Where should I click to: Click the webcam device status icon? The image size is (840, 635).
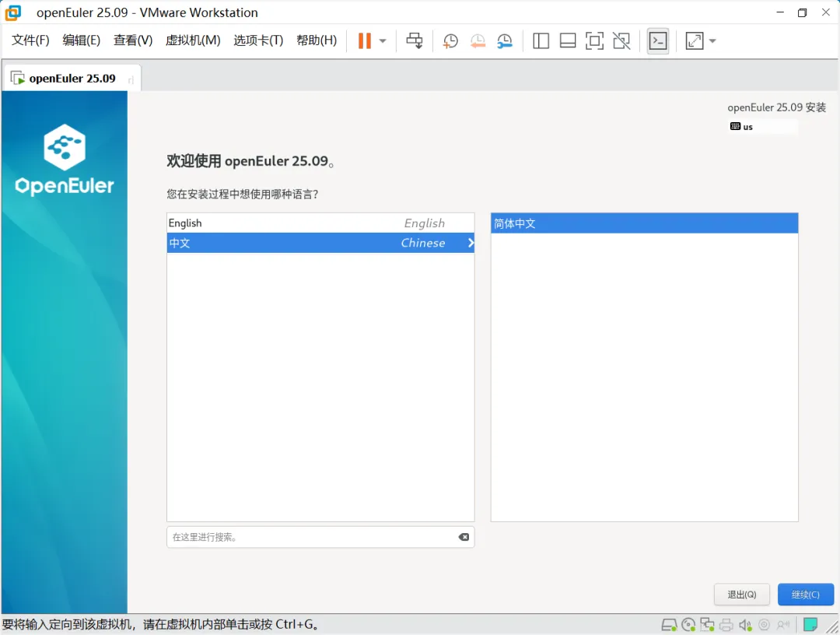pyautogui.click(x=765, y=625)
